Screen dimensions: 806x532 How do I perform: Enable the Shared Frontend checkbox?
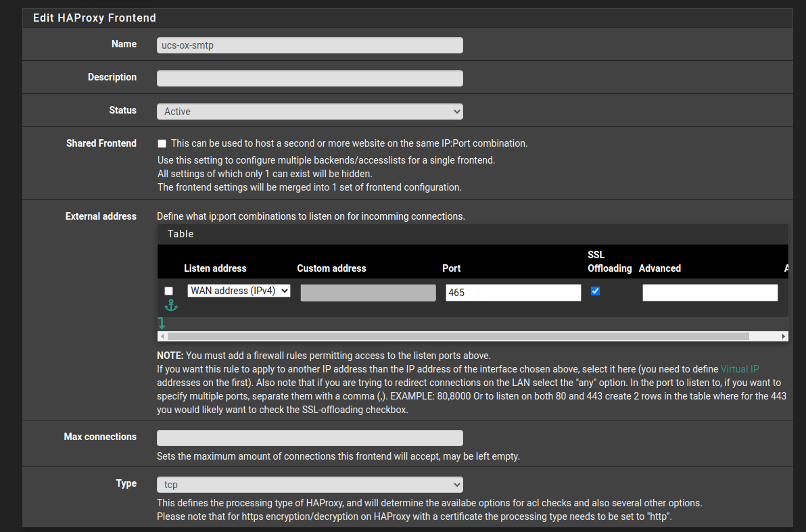162,144
